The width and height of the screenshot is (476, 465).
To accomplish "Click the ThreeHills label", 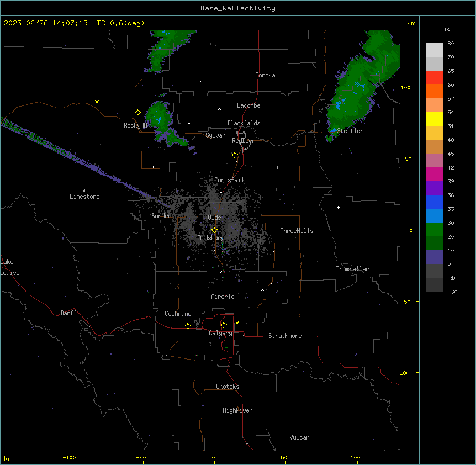I will pyautogui.click(x=297, y=231).
